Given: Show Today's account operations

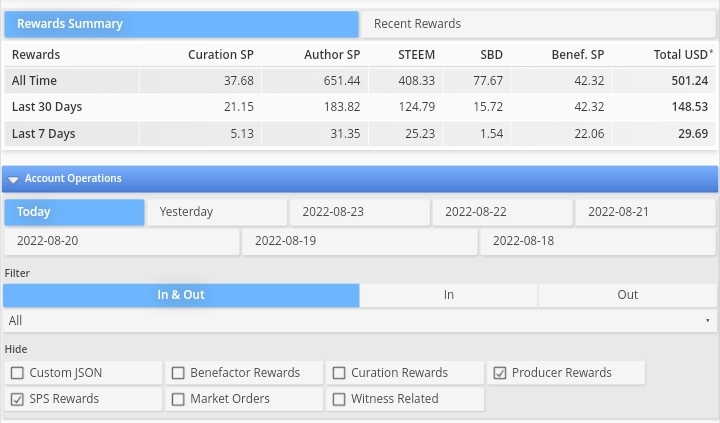Looking at the screenshot, I should coord(75,212).
